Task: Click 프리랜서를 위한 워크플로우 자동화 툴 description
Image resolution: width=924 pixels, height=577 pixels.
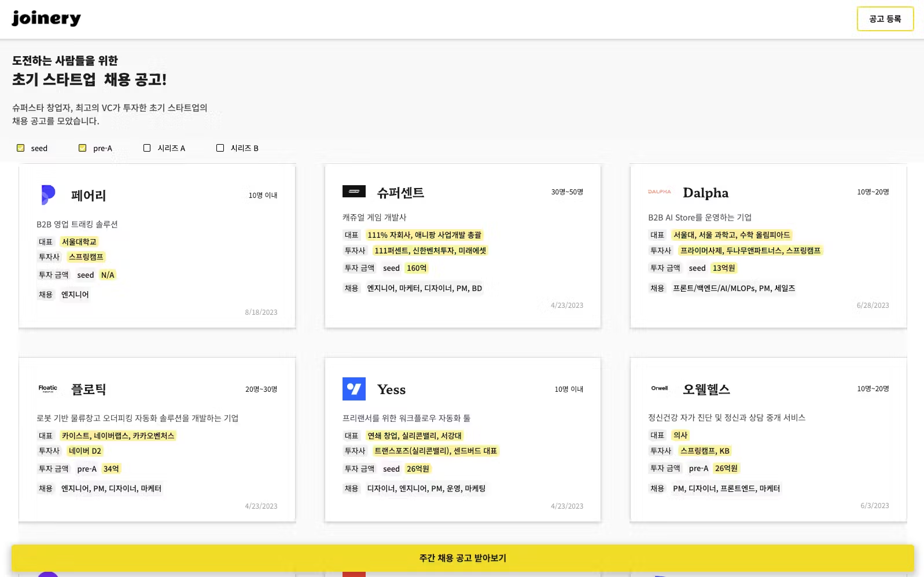Action: tap(406, 418)
